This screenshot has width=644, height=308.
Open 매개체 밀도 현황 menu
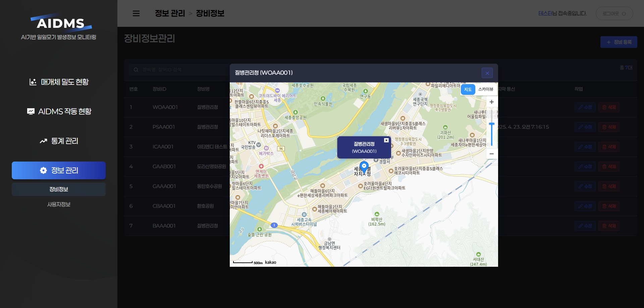point(59,82)
